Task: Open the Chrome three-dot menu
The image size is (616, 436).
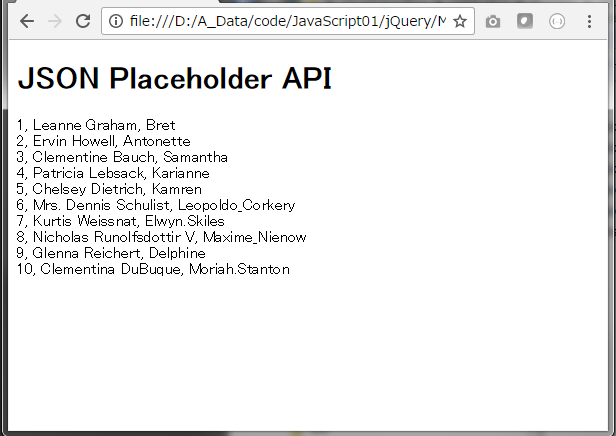Action: click(589, 21)
